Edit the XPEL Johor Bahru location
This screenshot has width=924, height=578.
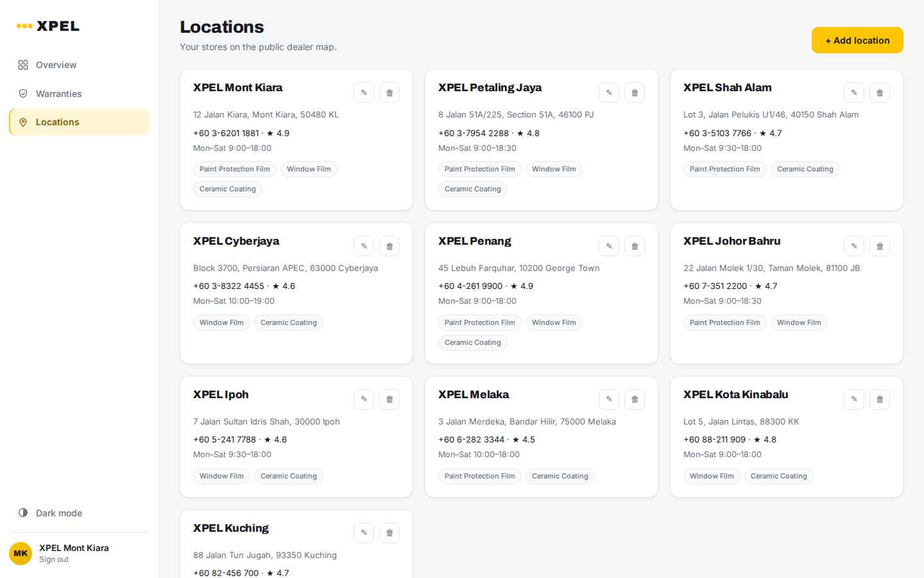[x=854, y=246]
